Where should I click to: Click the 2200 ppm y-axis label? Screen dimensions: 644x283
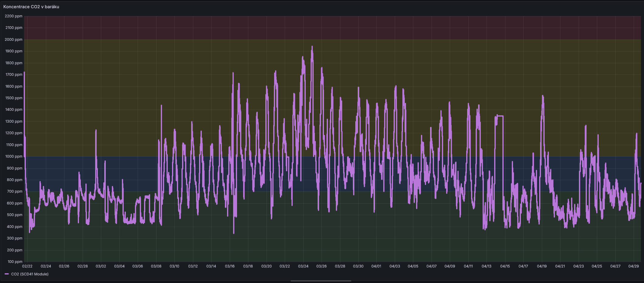(14, 16)
